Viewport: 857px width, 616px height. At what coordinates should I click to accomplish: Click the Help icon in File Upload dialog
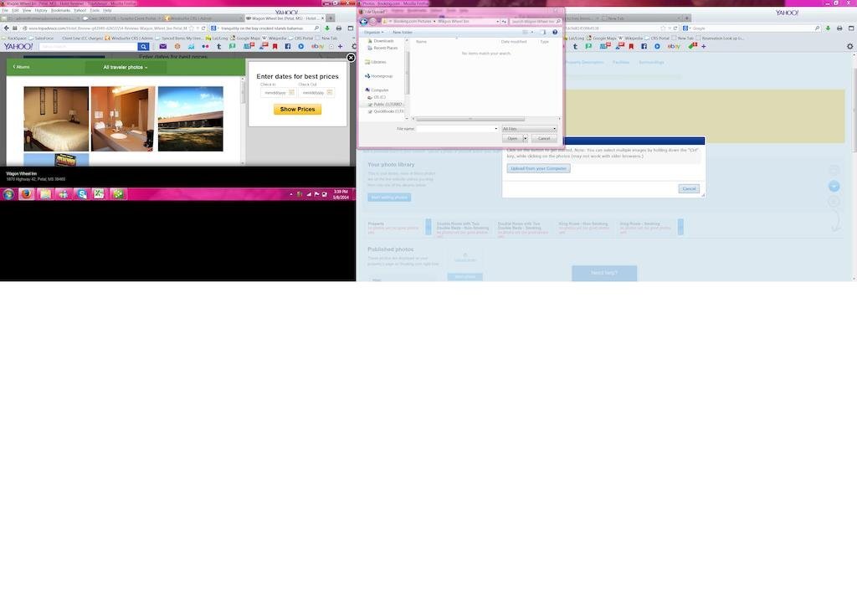pyautogui.click(x=555, y=32)
